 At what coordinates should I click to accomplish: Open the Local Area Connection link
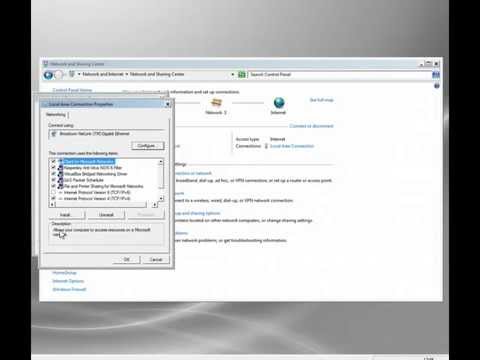click(x=292, y=146)
